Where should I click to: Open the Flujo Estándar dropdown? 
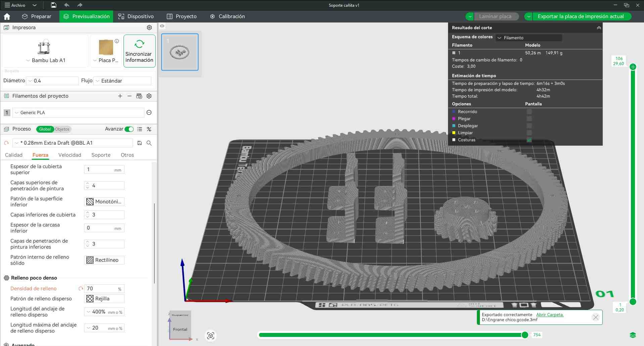(122, 81)
